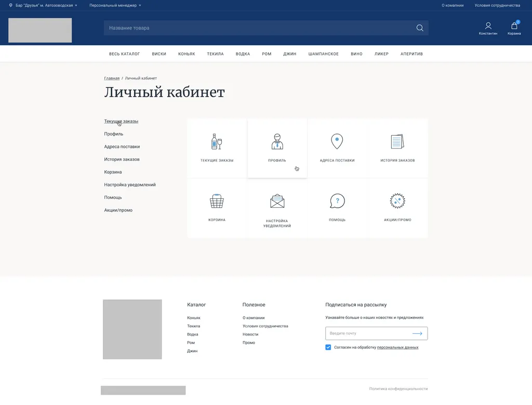532x405 pixels.
Task: Open Текущие заказы icon tile
Action: click(216, 141)
